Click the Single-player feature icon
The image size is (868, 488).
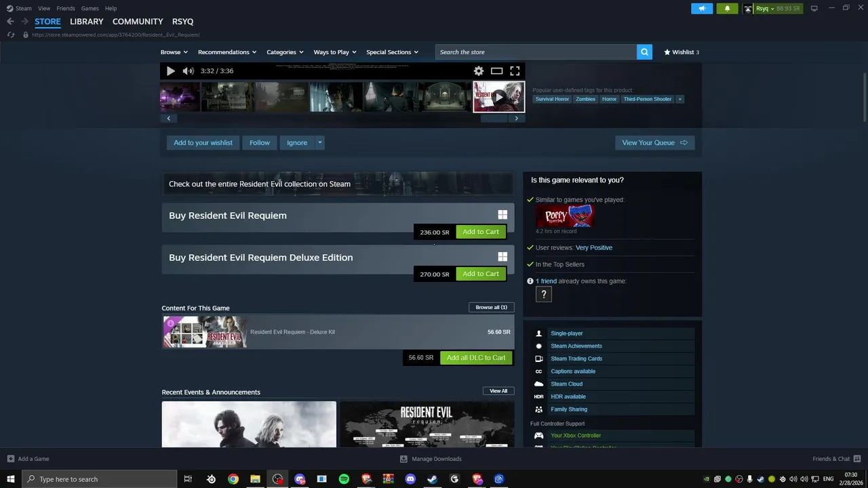[539, 333]
